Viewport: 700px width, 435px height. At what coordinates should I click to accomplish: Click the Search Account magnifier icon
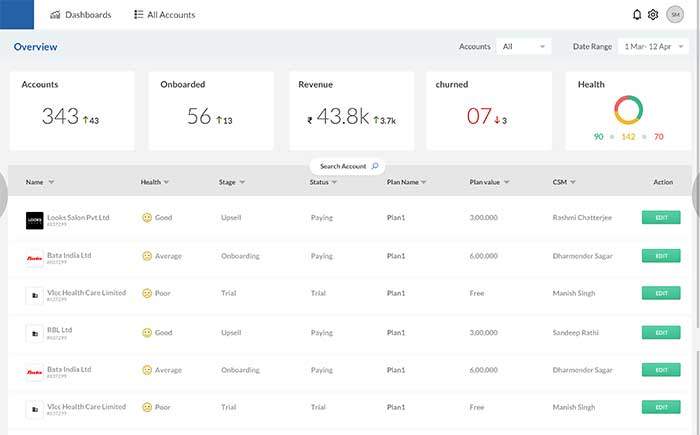(x=375, y=166)
